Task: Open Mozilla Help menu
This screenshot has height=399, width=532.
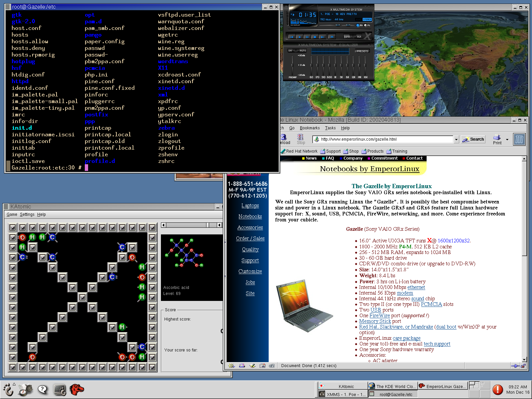Action: click(345, 128)
